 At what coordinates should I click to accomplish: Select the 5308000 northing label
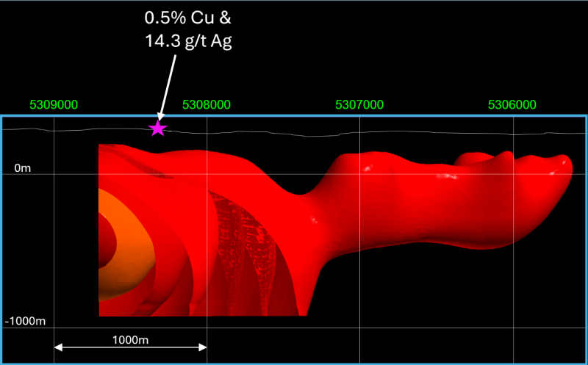pyautogui.click(x=206, y=104)
